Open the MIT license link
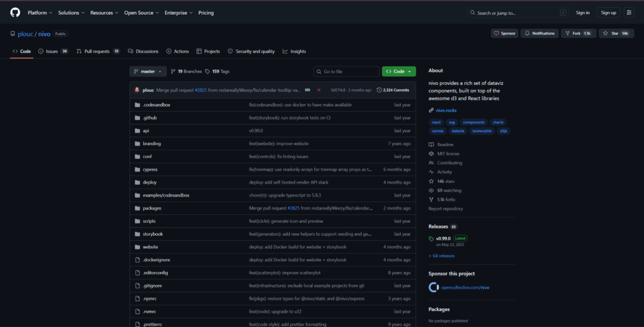Viewport: 644px width, 327px height. coord(448,154)
